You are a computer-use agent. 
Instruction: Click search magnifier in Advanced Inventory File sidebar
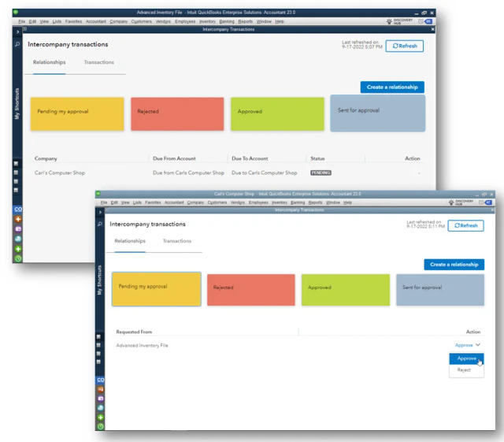(x=17, y=44)
